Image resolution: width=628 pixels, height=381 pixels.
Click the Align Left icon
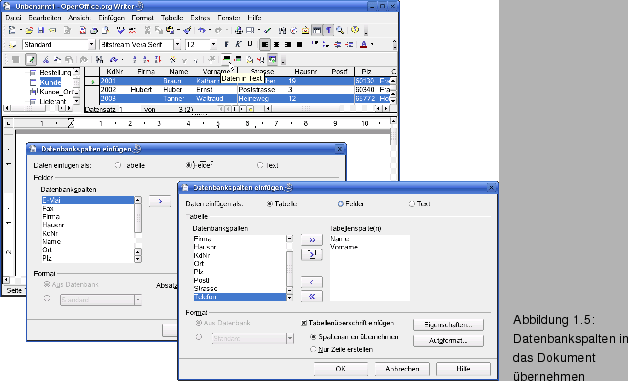coord(265,44)
